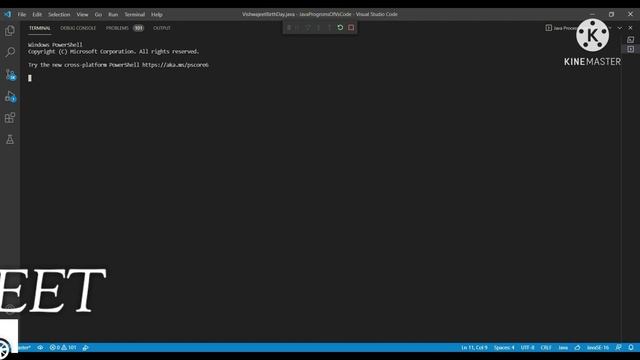Open the Edit menu

(37, 14)
